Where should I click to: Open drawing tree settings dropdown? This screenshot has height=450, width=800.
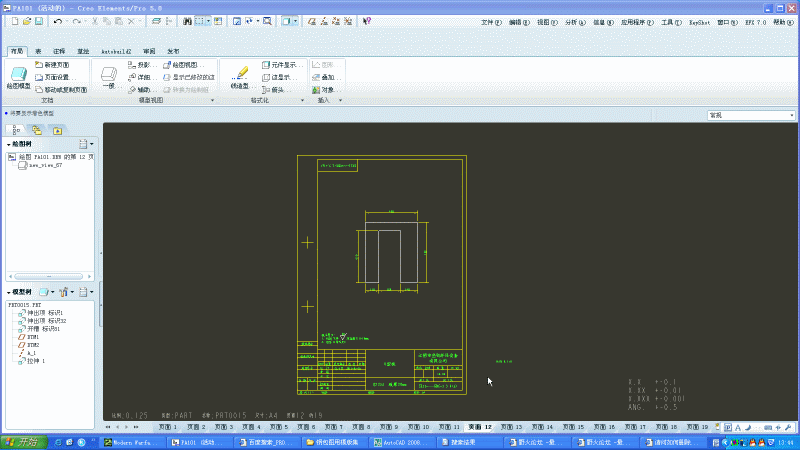pos(86,144)
